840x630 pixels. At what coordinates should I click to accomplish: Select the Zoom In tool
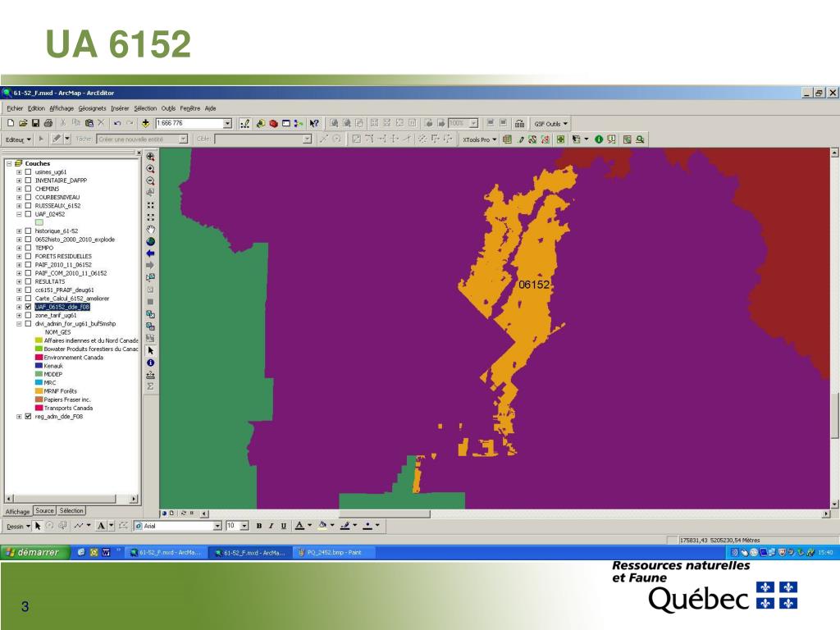pyautogui.click(x=151, y=169)
